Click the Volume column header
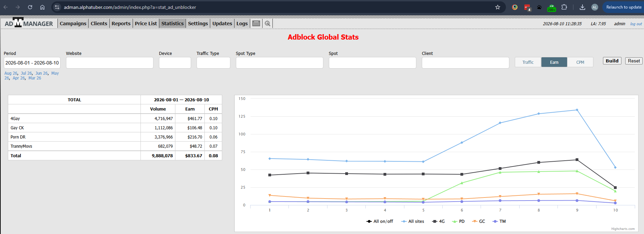 pos(158,109)
